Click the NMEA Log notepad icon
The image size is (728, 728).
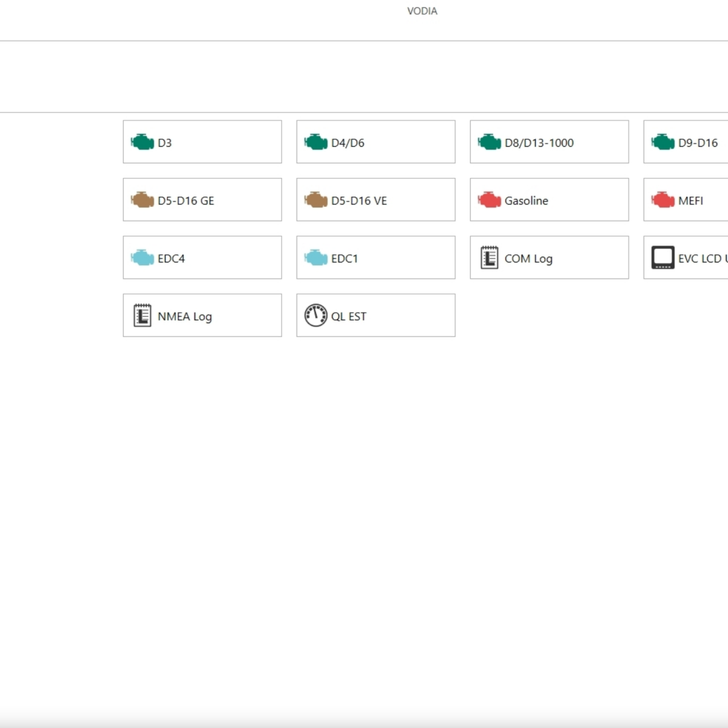point(143,316)
